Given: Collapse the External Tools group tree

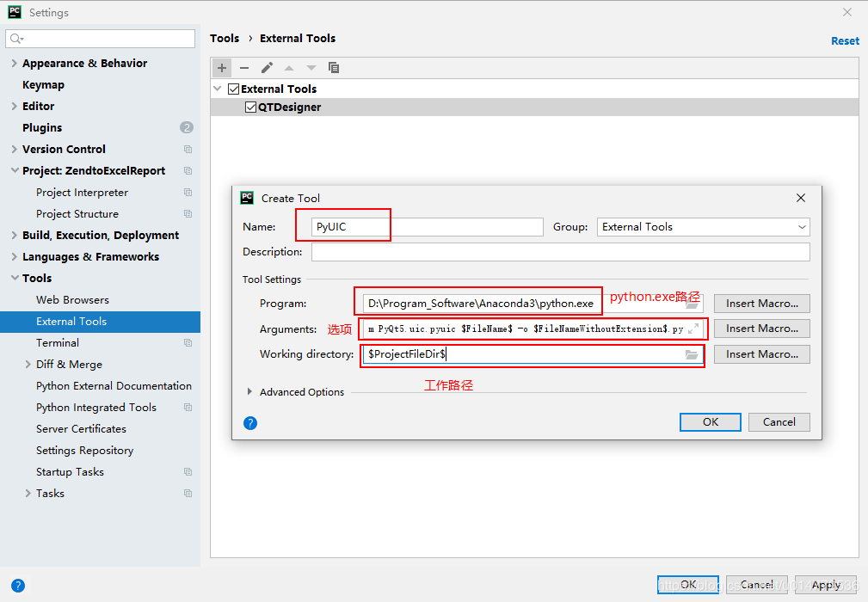Looking at the screenshot, I should (x=218, y=89).
